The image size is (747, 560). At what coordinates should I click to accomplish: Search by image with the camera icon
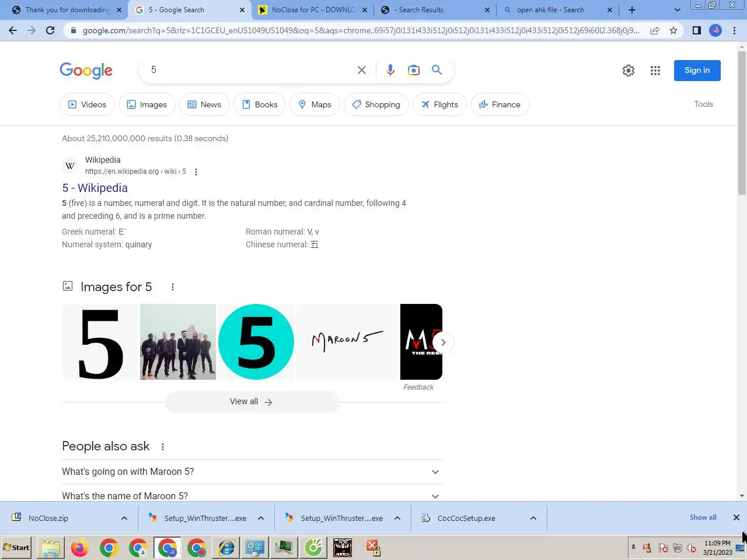(x=414, y=70)
